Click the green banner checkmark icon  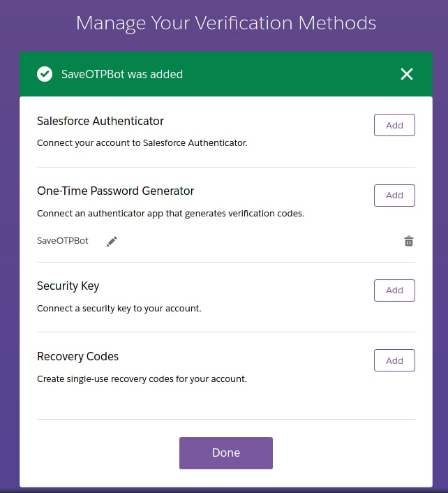click(x=45, y=74)
